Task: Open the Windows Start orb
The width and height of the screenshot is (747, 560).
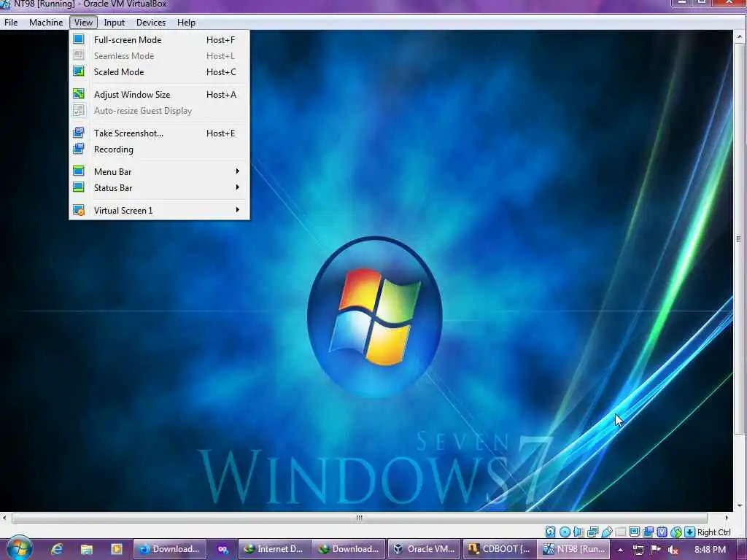Action: 20,548
